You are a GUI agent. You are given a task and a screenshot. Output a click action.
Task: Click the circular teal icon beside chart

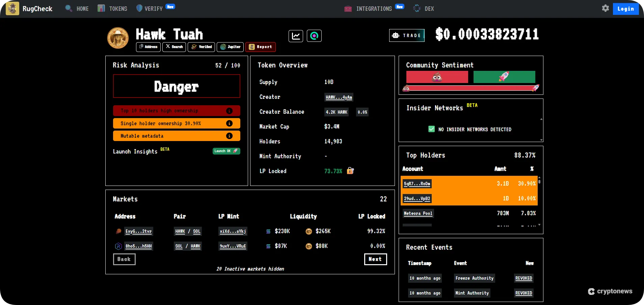(314, 36)
